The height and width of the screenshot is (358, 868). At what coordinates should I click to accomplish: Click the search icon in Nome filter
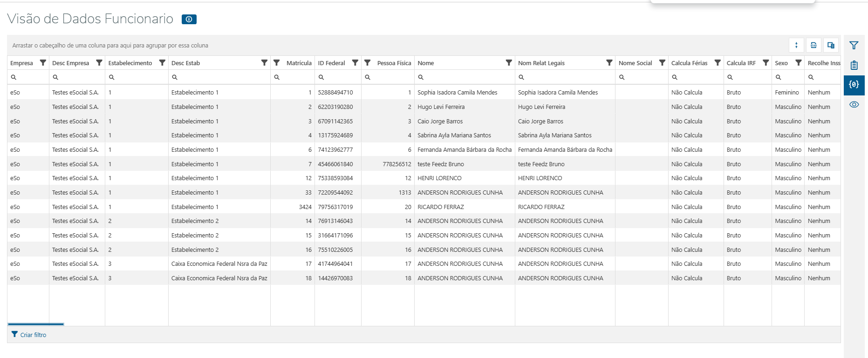(x=421, y=77)
